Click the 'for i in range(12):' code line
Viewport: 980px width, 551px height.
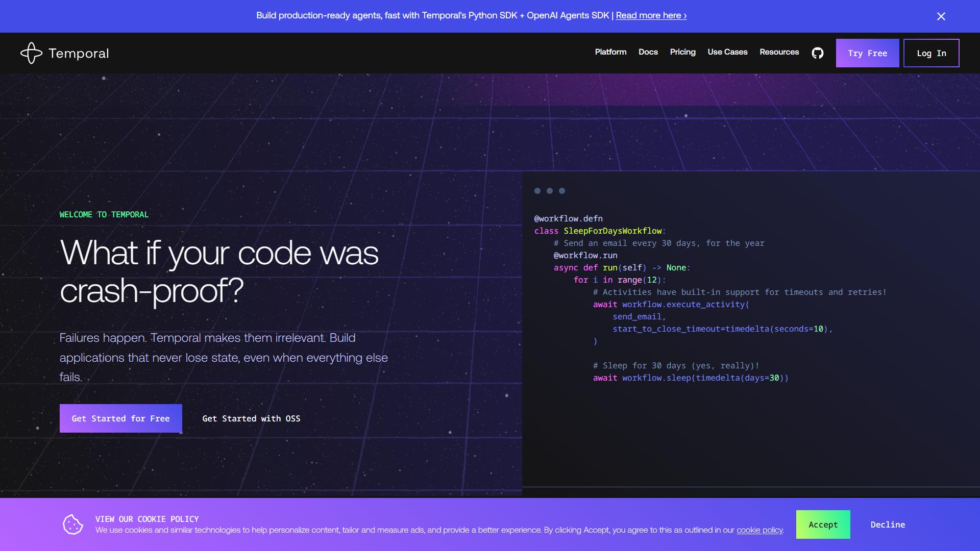(x=620, y=280)
